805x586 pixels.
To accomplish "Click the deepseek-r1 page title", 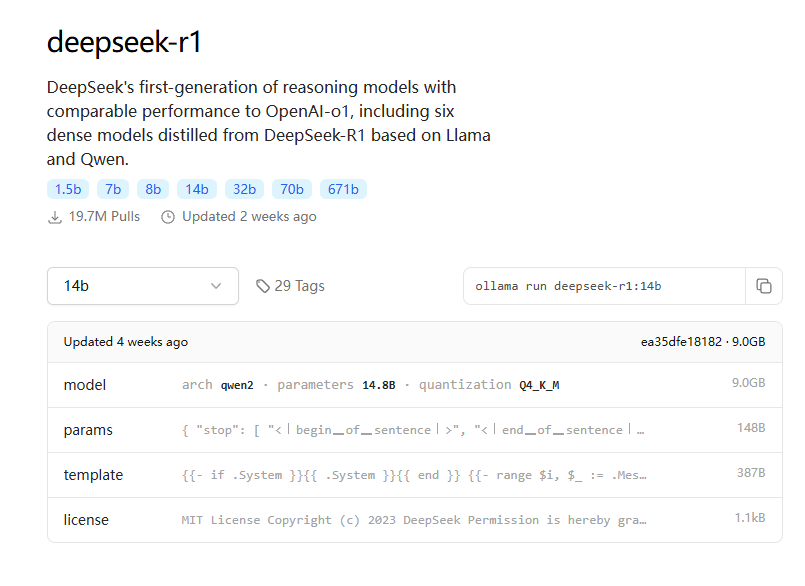I will click(x=125, y=43).
